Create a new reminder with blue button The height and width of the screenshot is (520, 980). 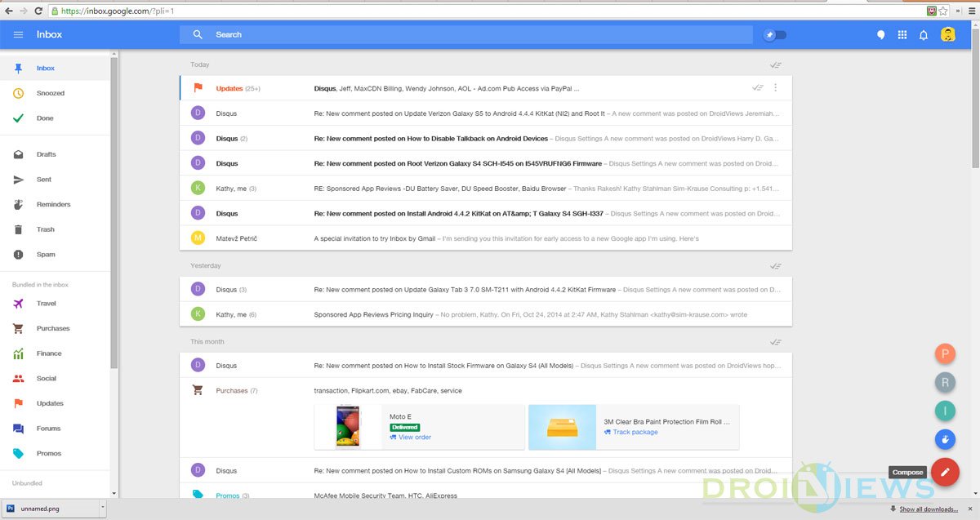(x=945, y=439)
